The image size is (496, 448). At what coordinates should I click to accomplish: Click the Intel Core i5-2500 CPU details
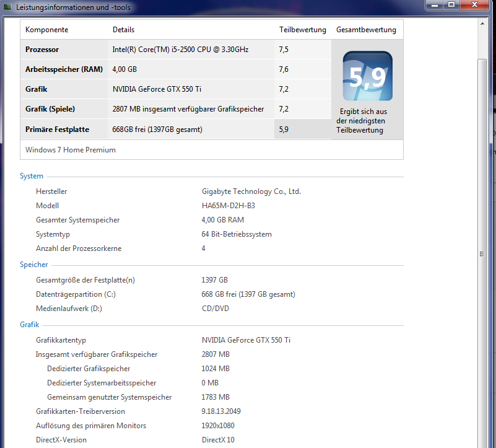pyautogui.click(x=180, y=50)
